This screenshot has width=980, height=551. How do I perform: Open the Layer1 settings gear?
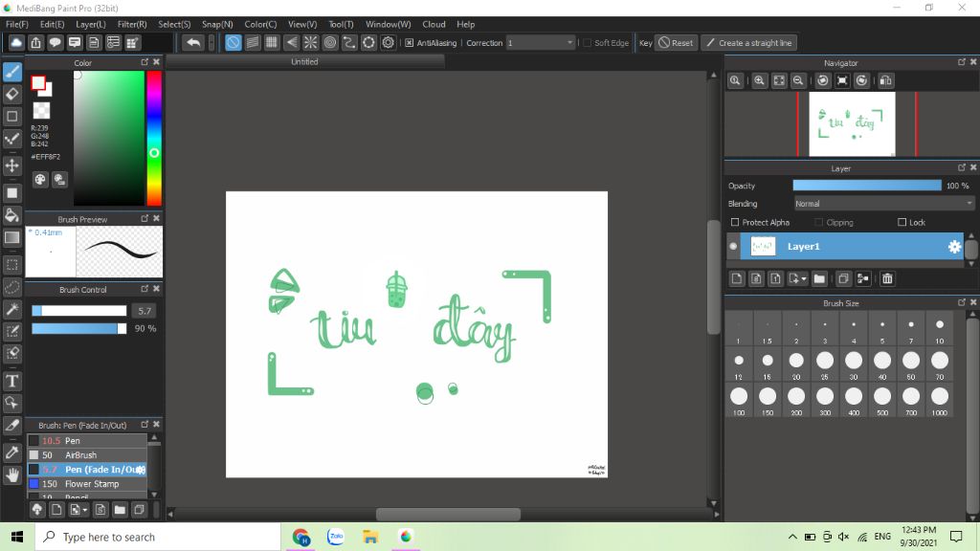(x=954, y=247)
